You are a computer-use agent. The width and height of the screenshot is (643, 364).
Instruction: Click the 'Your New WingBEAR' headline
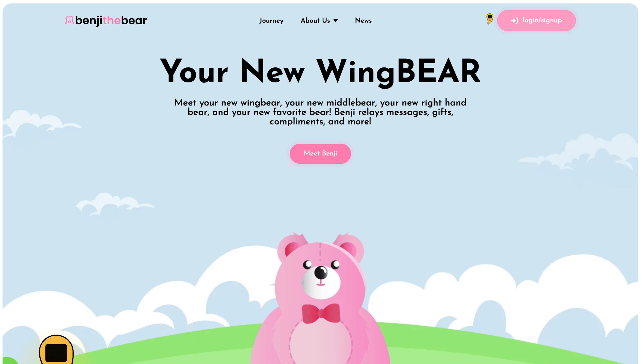(x=320, y=72)
